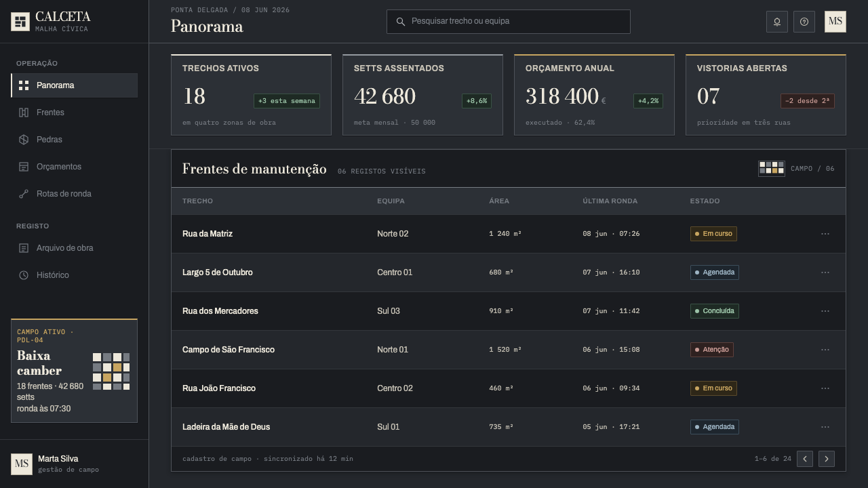Click the search magnifier icon

coord(401,22)
